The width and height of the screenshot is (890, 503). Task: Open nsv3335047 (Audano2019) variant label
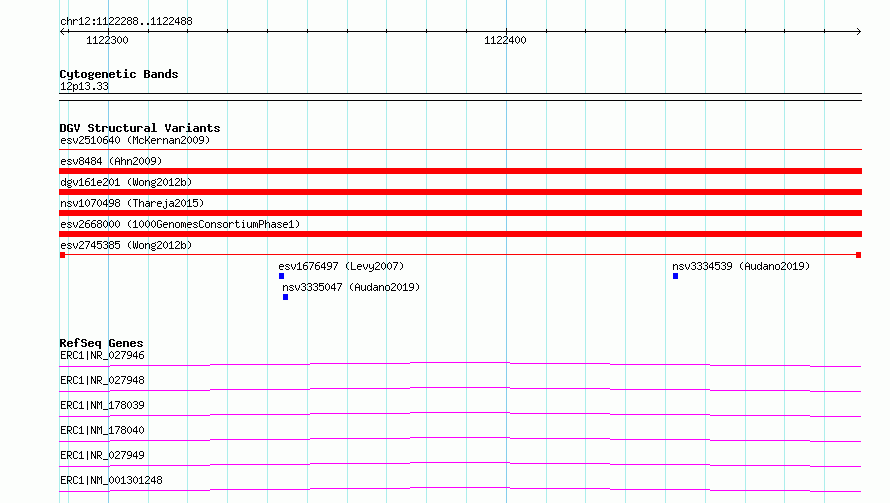pos(351,287)
